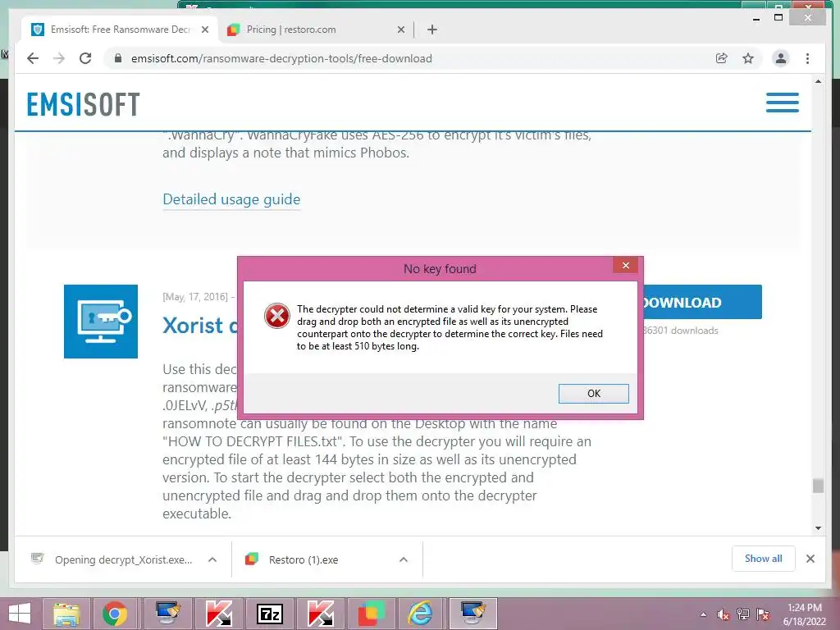Viewport: 840px width, 630px height.
Task: Click the first monitor-with-brush taskbar icon
Action: 168,614
